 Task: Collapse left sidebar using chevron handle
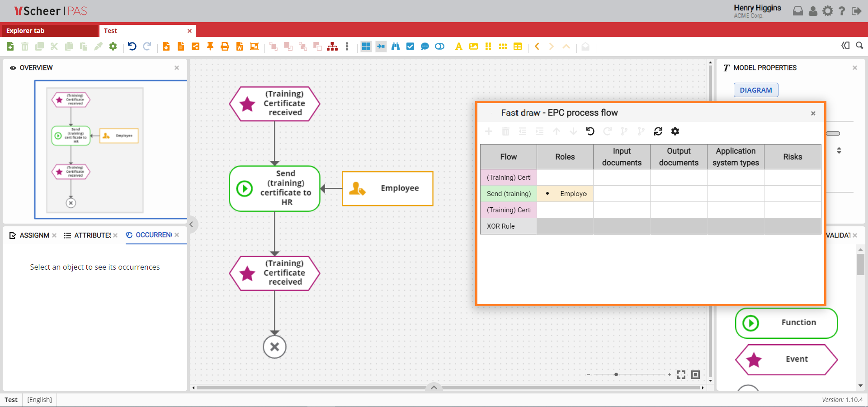point(192,225)
